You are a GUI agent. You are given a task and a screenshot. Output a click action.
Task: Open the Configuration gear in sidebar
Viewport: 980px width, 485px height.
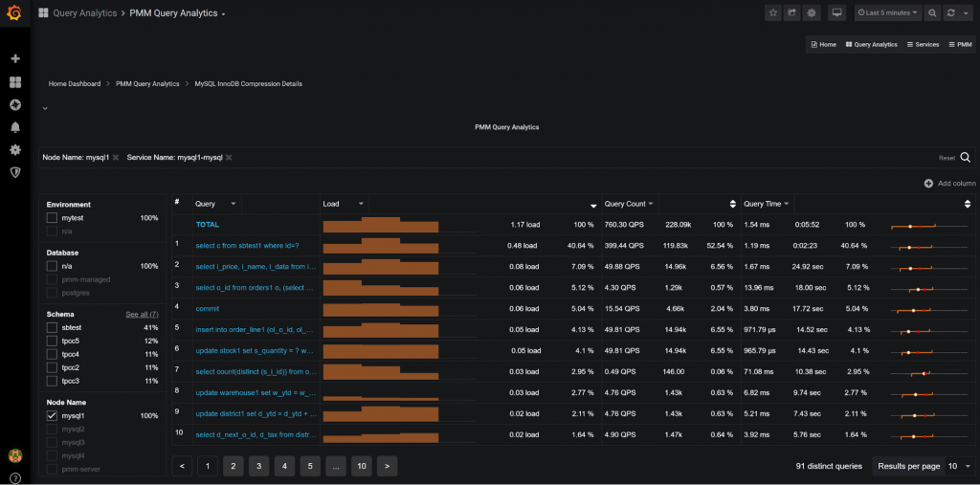(x=15, y=150)
